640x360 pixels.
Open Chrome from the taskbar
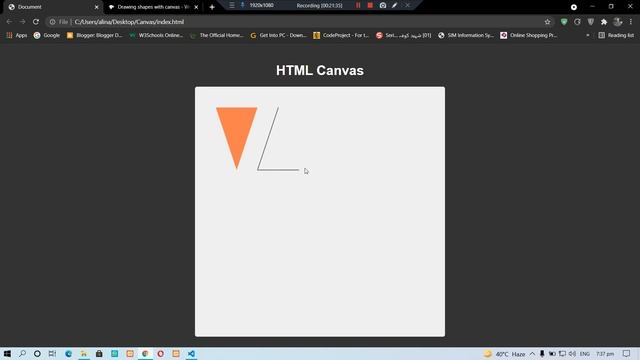click(145, 353)
